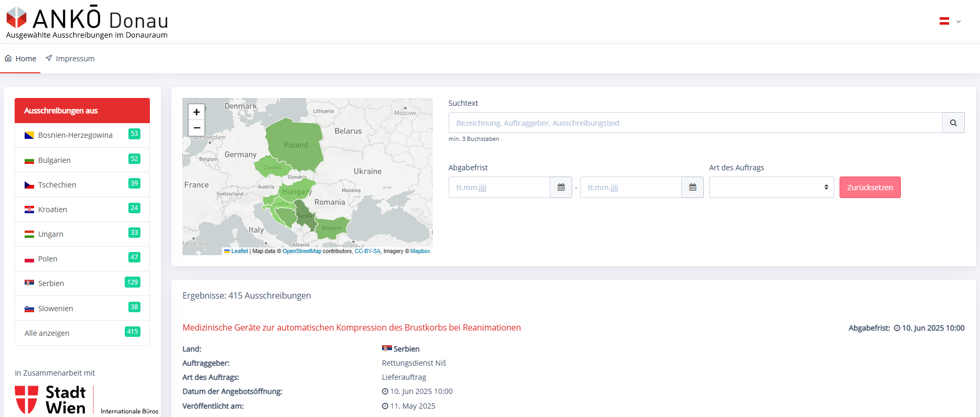Click the ANKÖ Donau logo

(87, 23)
